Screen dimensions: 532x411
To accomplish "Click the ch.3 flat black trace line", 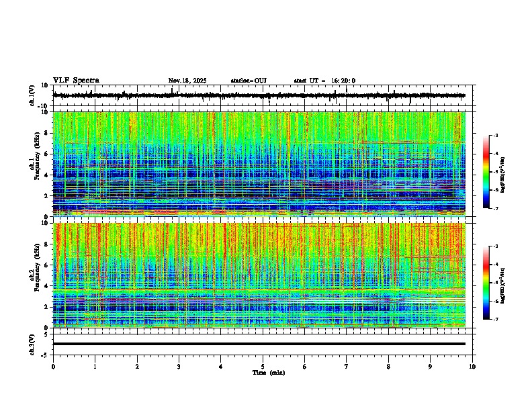I will pyautogui.click(x=259, y=344).
